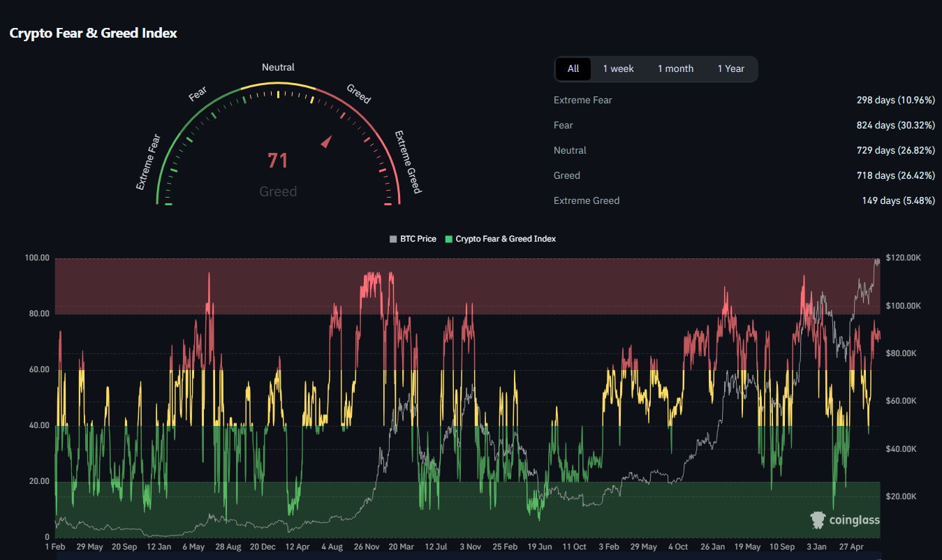This screenshot has width=942, height=560.
Task: Click the Extreme Fear gauge label
Action: pos(148,162)
